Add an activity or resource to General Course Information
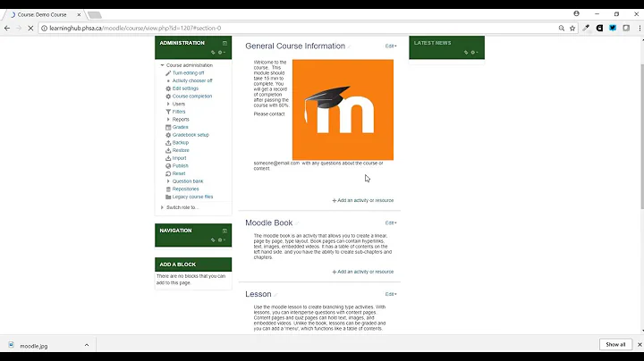 pos(362,200)
